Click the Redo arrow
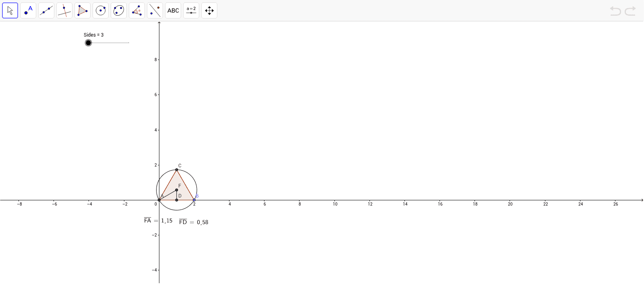 point(630,11)
